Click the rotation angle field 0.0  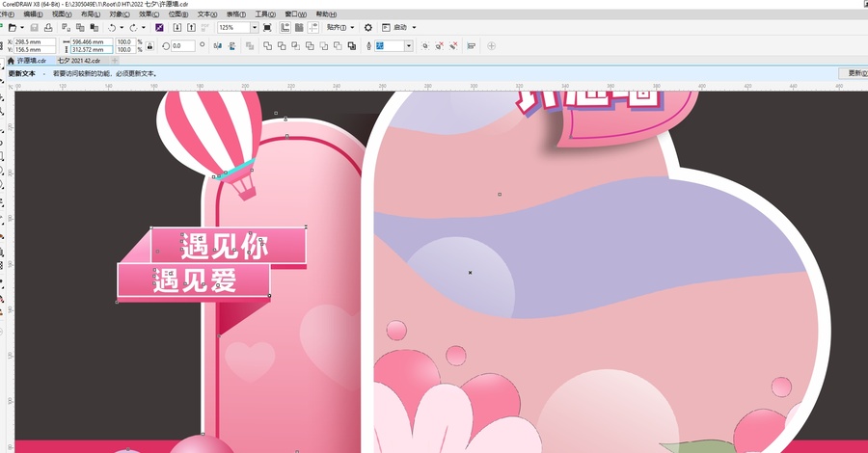tap(182, 46)
